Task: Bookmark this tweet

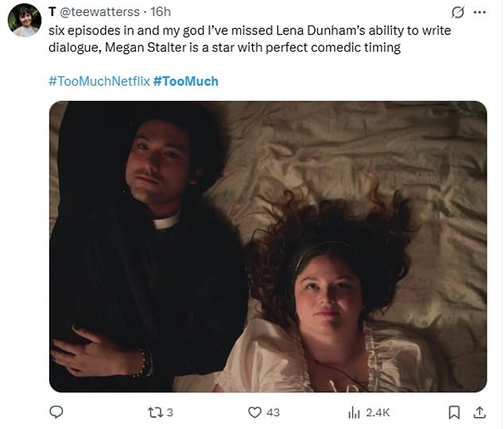Action: click(454, 412)
